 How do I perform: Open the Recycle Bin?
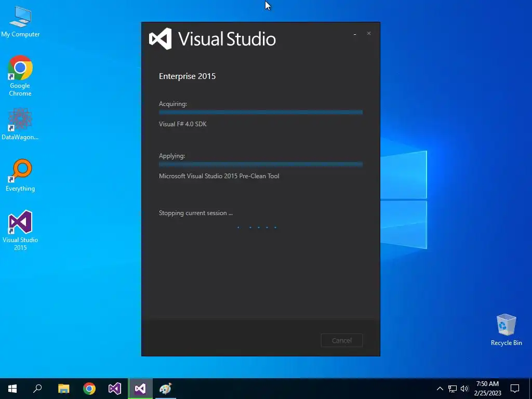coord(506,329)
